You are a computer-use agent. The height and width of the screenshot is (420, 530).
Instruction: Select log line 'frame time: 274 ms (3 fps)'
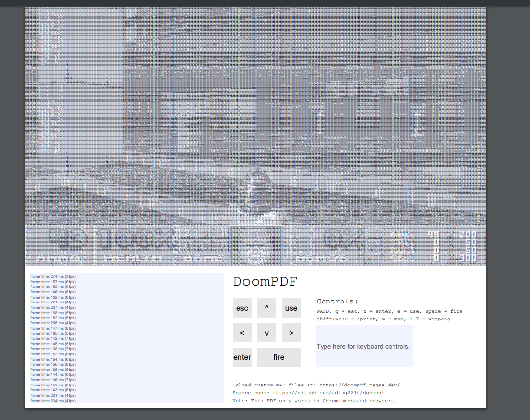click(53, 276)
